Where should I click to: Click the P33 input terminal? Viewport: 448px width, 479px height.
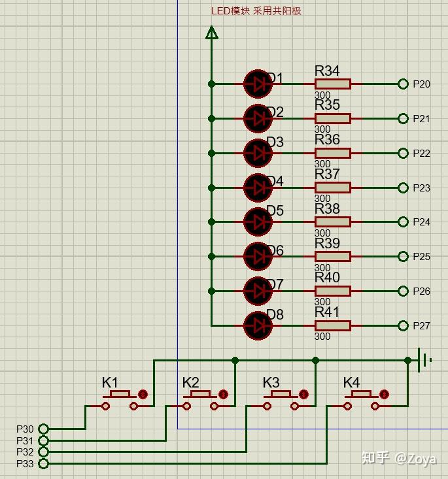pos(43,463)
